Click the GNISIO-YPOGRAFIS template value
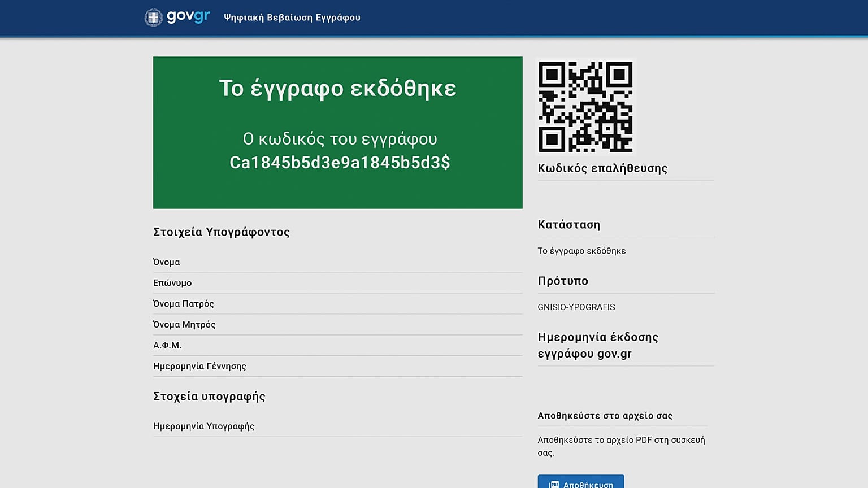The height and width of the screenshot is (488, 868). 576,307
